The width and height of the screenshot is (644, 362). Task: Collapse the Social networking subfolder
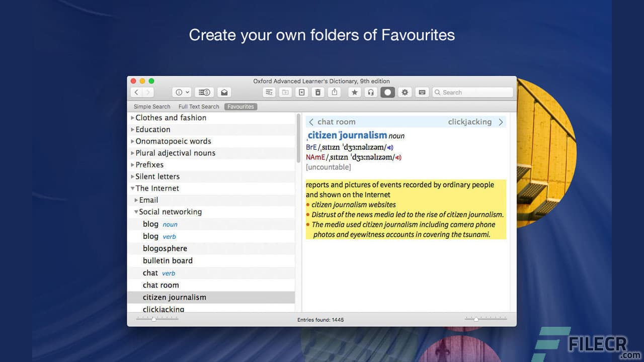[136, 212]
